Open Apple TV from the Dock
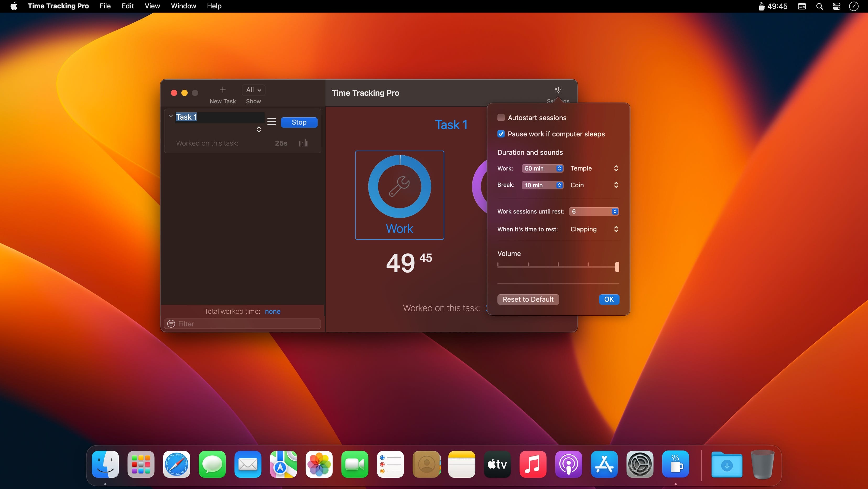The width and height of the screenshot is (868, 489). point(497,464)
